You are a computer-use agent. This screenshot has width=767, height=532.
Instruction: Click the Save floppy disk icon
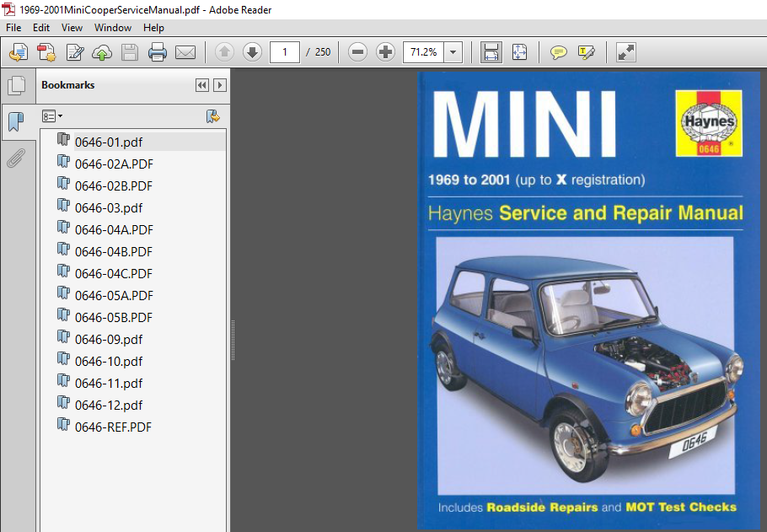click(130, 52)
